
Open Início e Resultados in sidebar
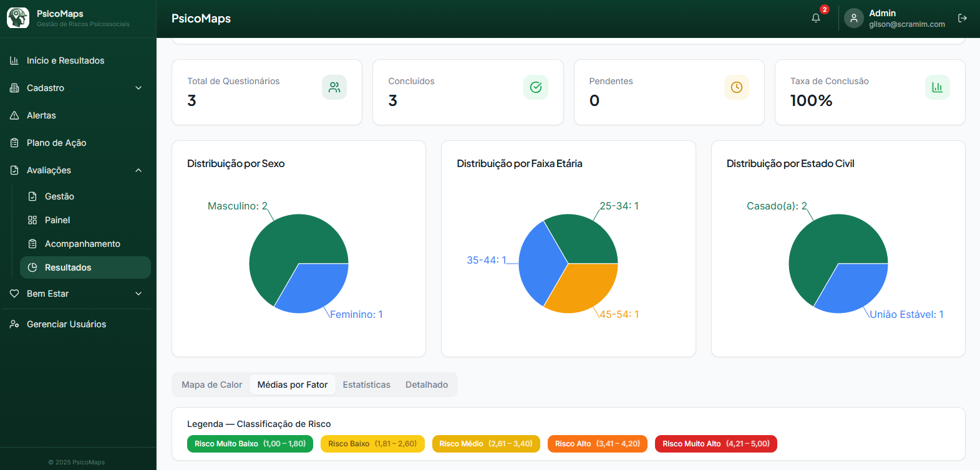(65, 60)
